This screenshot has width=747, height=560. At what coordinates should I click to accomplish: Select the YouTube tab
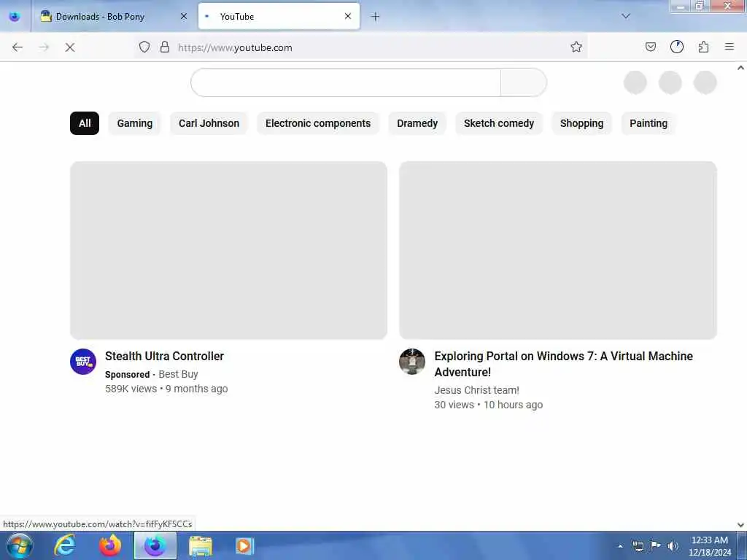point(279,17)
